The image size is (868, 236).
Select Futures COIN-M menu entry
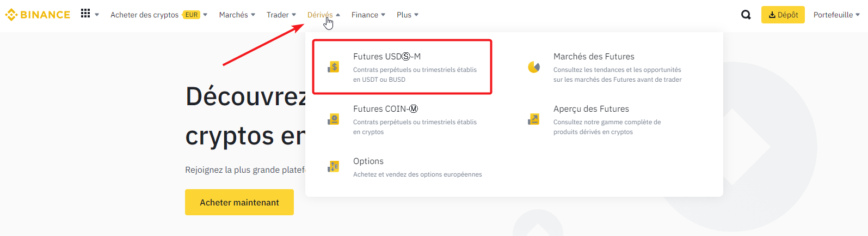pos(385,109)
